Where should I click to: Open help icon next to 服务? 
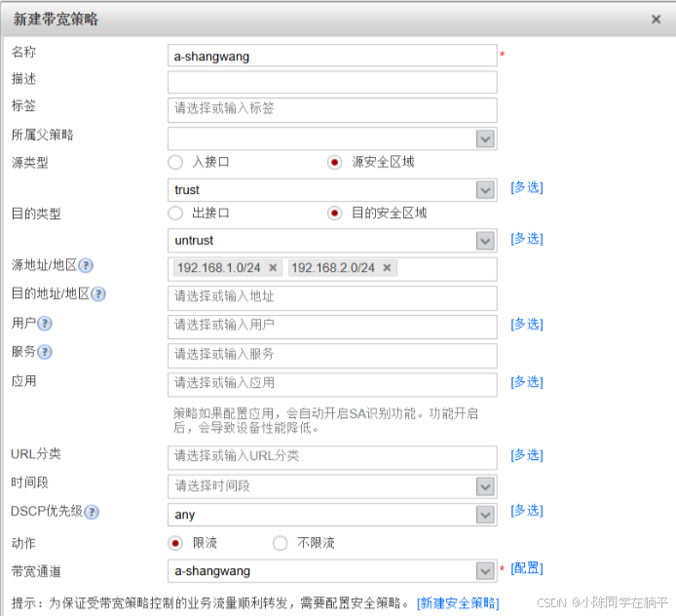45,352
